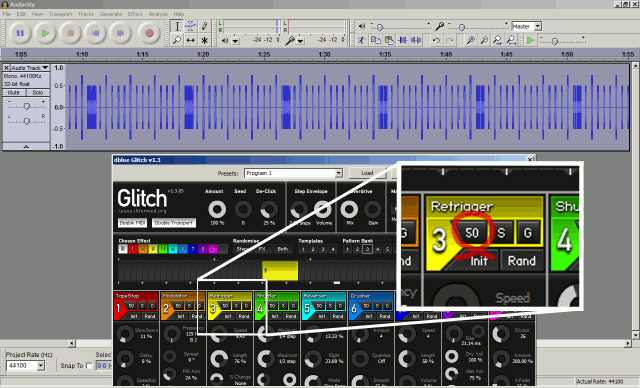Close the Audio Track with X

6,68
